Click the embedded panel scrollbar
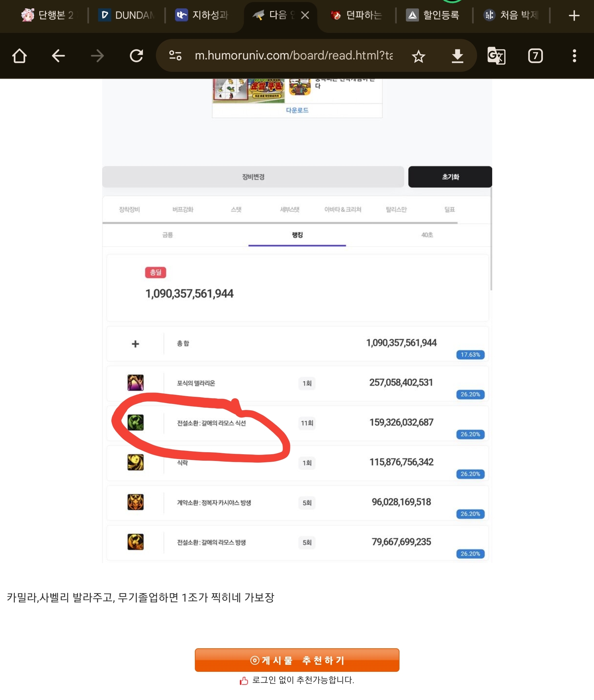 [x=491, y=239]
